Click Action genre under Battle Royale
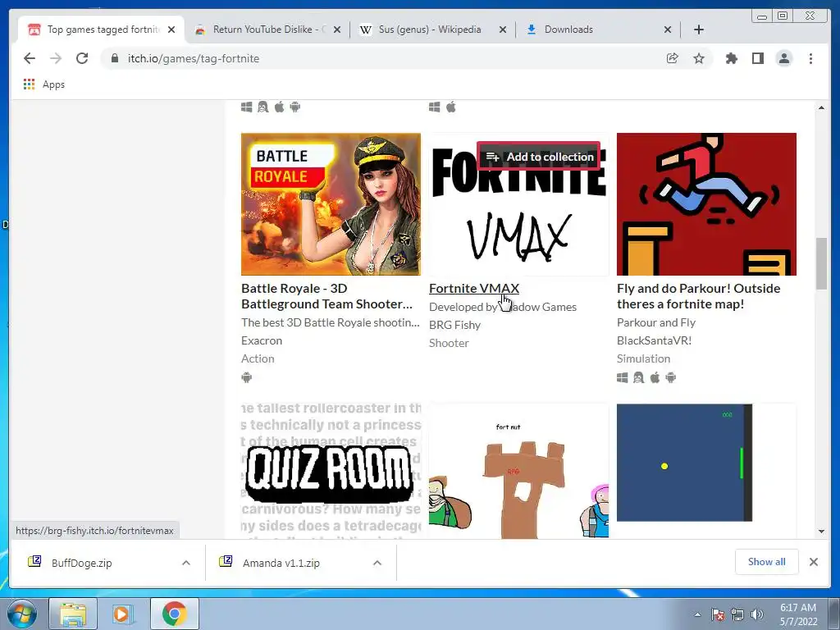This screenshot has height=630, width=840. pyautogui.click(x=258, y=359)
